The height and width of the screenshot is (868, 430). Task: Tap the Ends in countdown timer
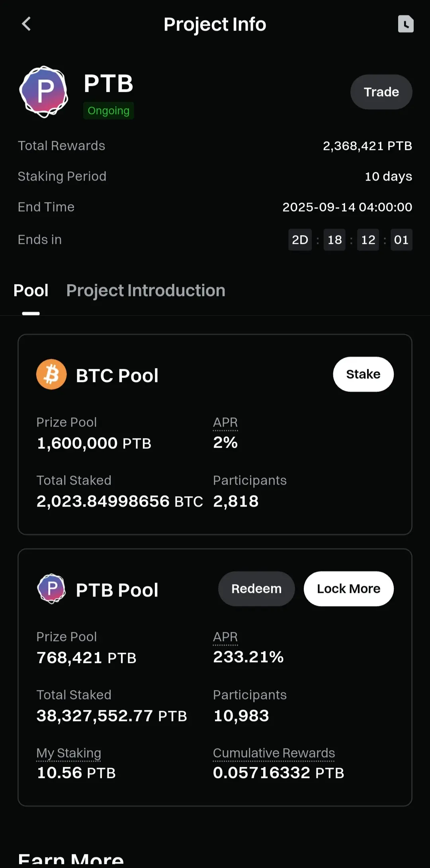pyautogui.click(x=350, y=240)
